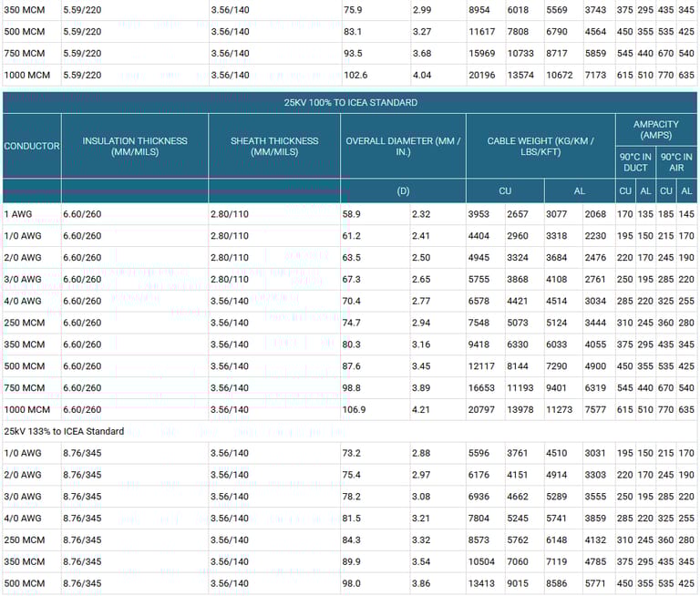700x596 pixels.
Task: Select the 13413 copper weight value
Action: [x=483, y=584]
